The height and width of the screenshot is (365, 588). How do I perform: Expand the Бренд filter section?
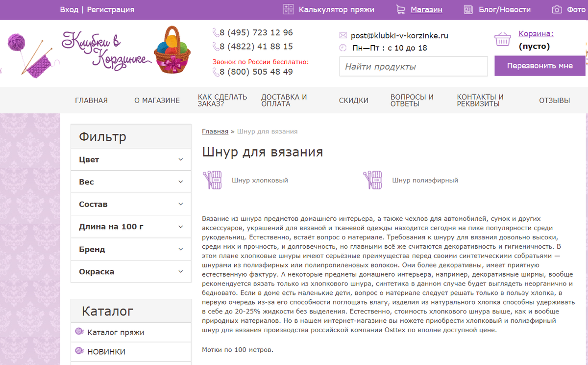point(131,249)
